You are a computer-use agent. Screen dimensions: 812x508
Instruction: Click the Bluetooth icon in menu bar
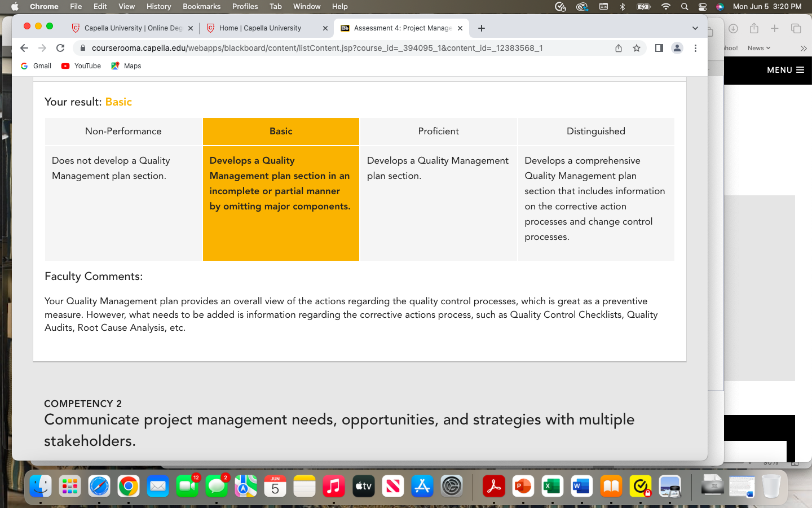pos(623,6)
